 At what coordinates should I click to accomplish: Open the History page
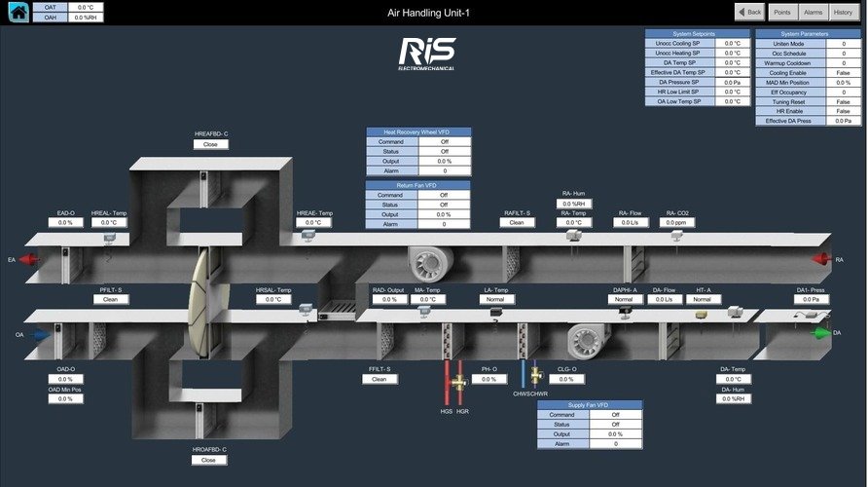click(x=843, y=12)
